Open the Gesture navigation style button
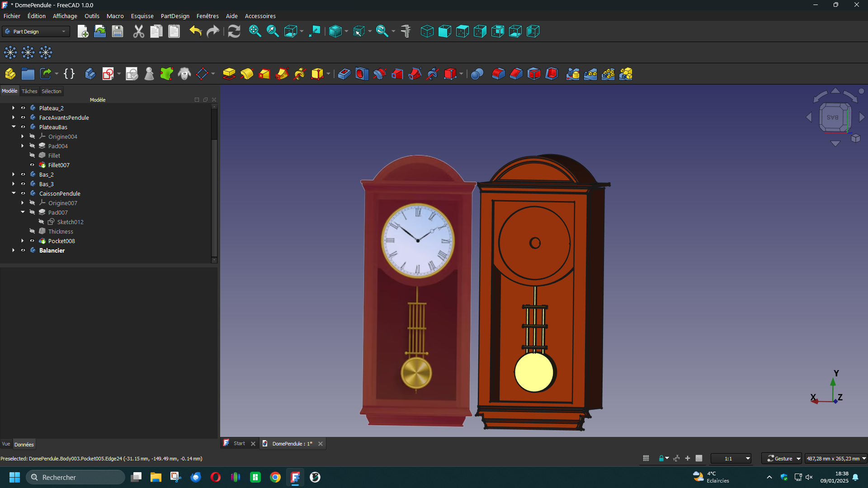Image resolution: width=868 pixels, height=488 pixels. point(782,459)
